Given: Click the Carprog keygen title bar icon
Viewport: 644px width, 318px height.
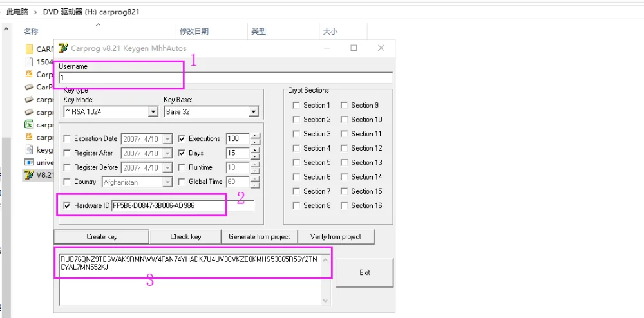Looking at the screenshot, I should coord(63,48).
